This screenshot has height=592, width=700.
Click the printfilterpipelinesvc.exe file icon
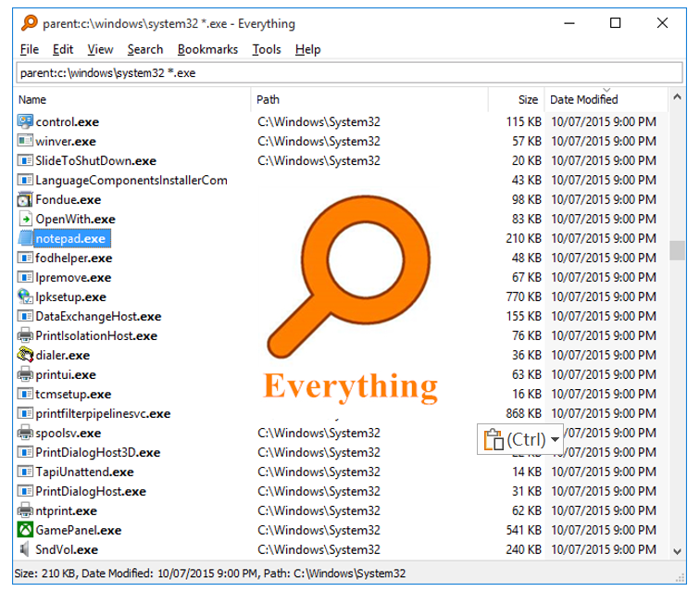tap(25, 413)
